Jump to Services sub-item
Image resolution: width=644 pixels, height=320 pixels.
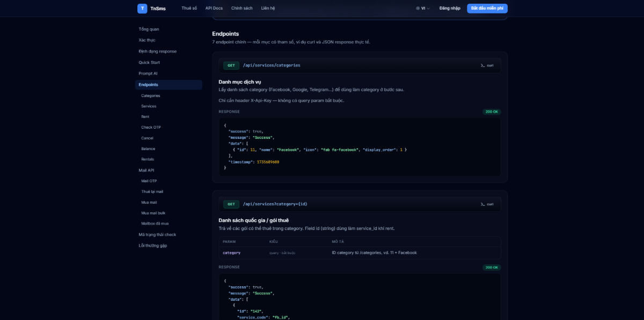(149, 106)
